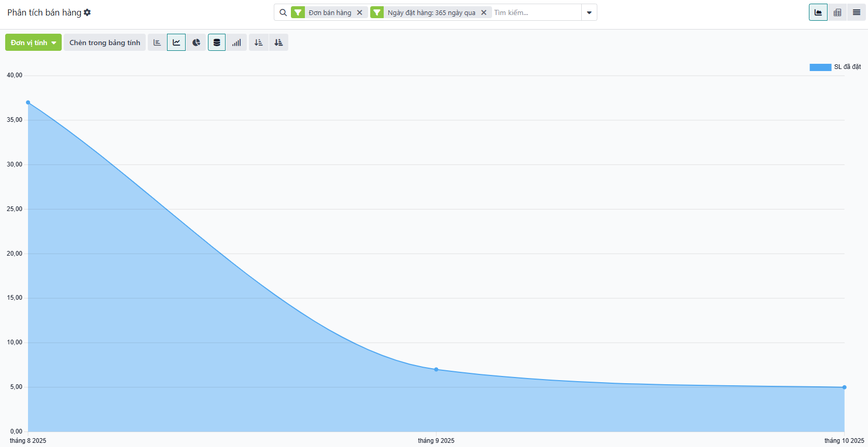
Task: Open the pivot table view
Action: pyautogui.click(x=837, y=12)
